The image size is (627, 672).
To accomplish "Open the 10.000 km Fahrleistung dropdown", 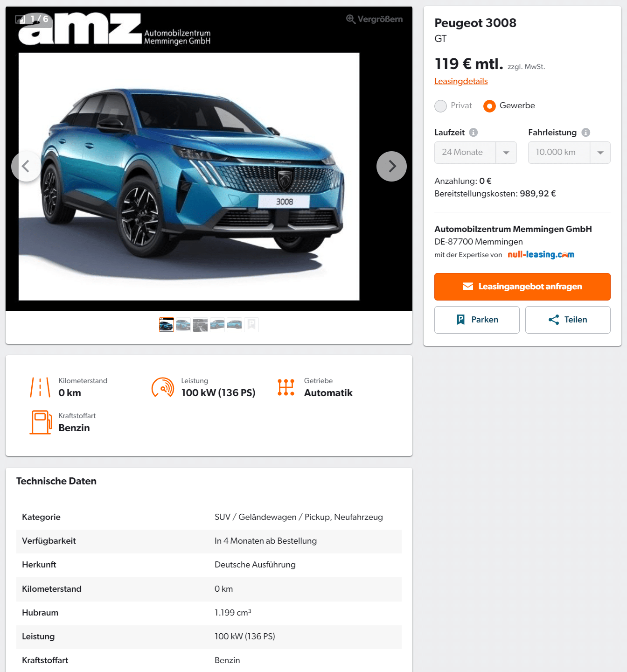I will (x=569, y=153).
